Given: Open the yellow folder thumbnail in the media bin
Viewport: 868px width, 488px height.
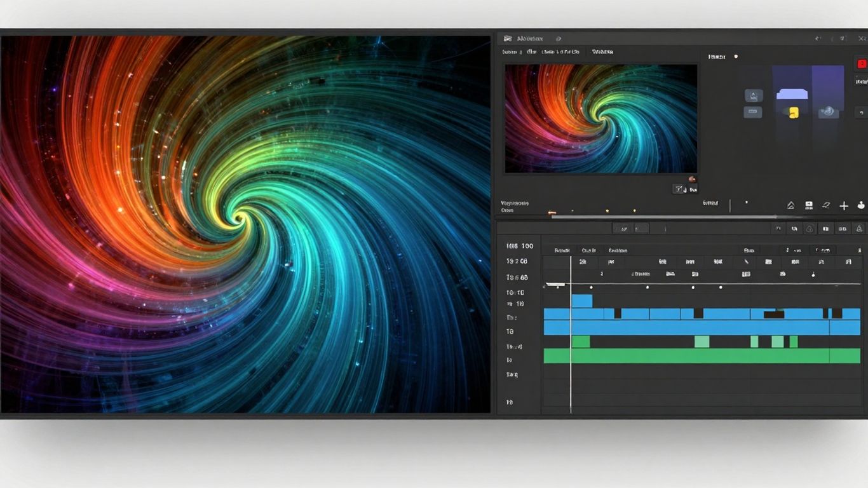Looking at the screenshot, I should pyautogui.click(x=794, y=112).
